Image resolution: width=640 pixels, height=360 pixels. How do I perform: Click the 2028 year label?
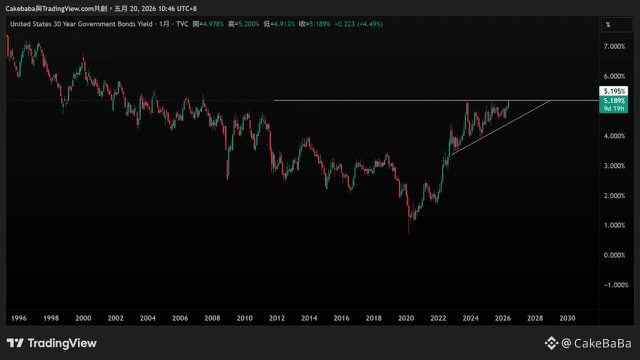click(x=535, y=318)
